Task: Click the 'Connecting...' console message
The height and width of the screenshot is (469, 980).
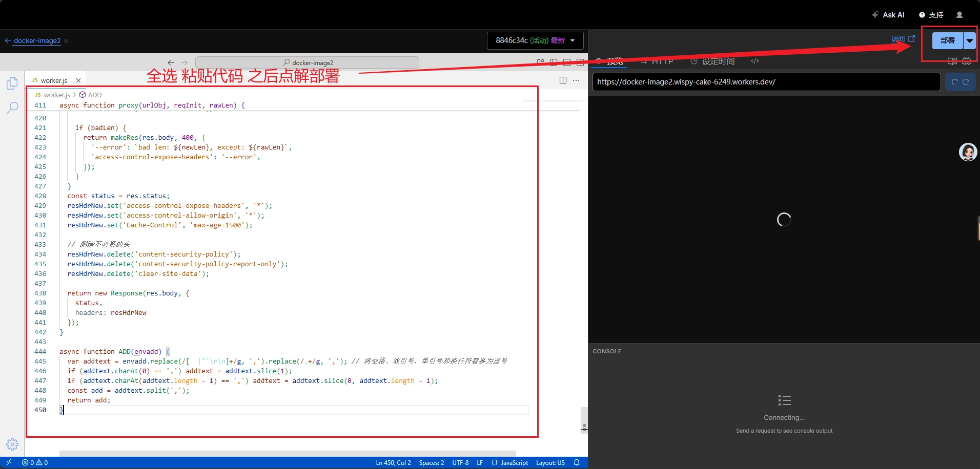Action: [x=784, y=417]
